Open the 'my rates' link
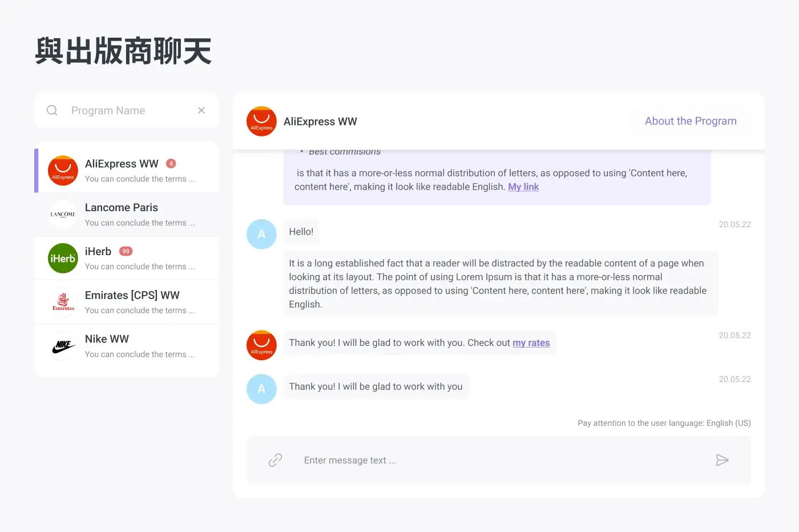Screen dimensions: 799x532 [531, 342]
